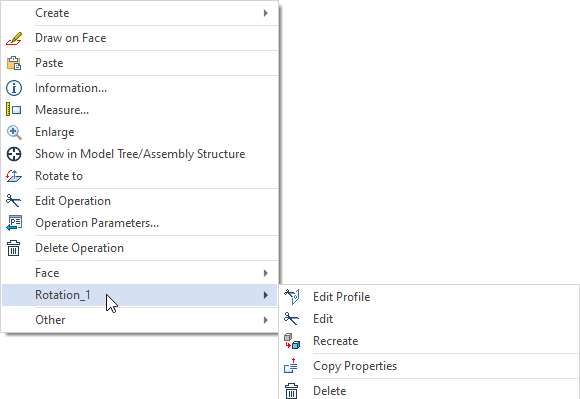
Task: Click the Enlarge magnifier icon
Action: pos(14,132)
